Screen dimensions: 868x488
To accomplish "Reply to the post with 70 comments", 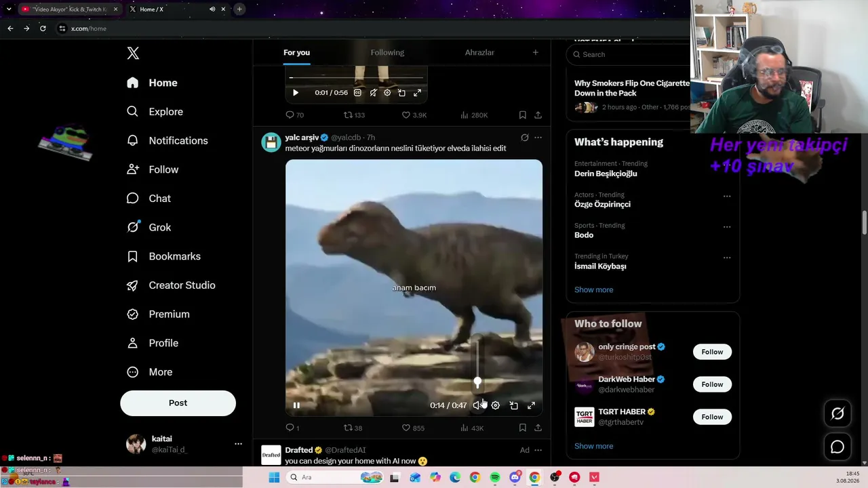I will pos(294,115).
